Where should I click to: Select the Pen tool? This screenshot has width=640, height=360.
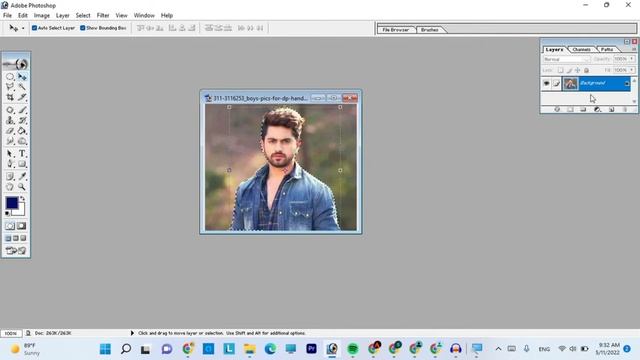click(x=10, y=164)
